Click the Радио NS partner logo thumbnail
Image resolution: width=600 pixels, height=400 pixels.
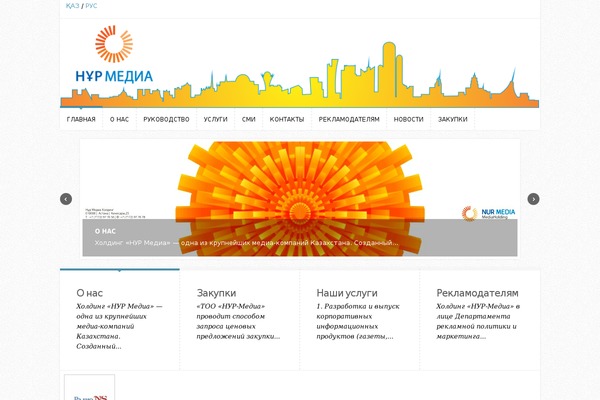point(90,387)
